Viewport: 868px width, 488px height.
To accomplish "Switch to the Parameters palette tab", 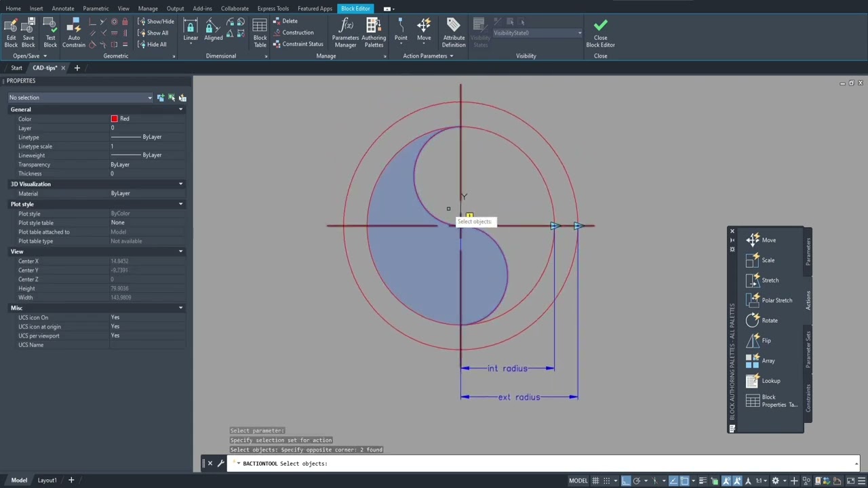I will (808, 251).
